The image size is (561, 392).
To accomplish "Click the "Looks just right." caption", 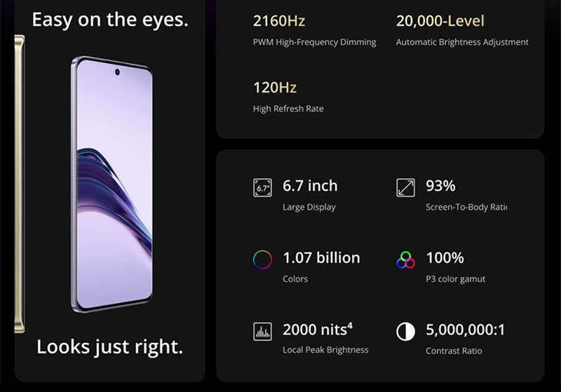I will (x=109, y=346).
